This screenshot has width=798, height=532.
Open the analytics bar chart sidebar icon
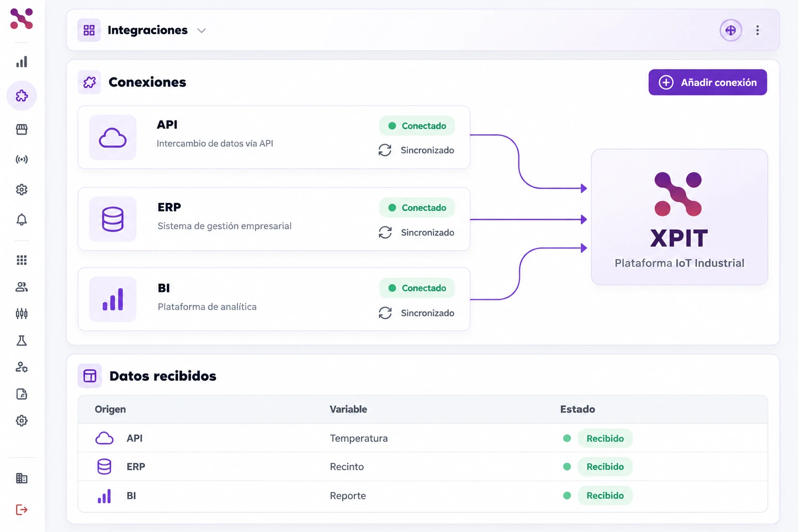21,62
